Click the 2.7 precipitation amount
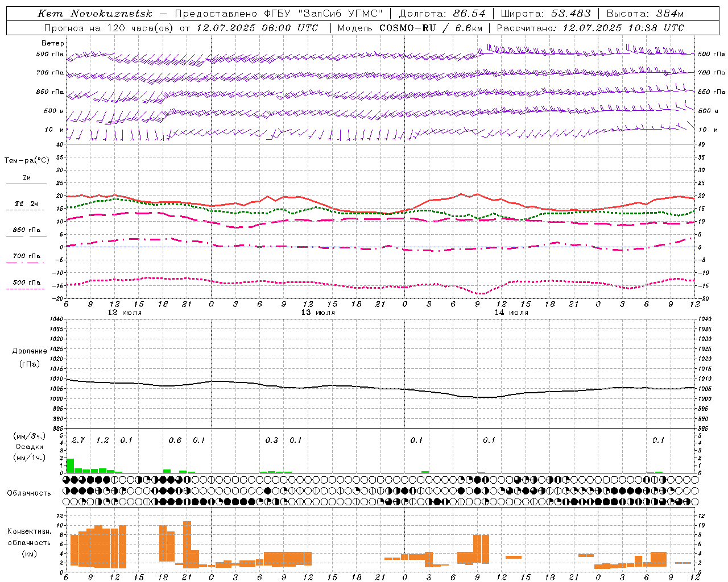The height and width of the screenshot is (582, 728). click(78, 440)
